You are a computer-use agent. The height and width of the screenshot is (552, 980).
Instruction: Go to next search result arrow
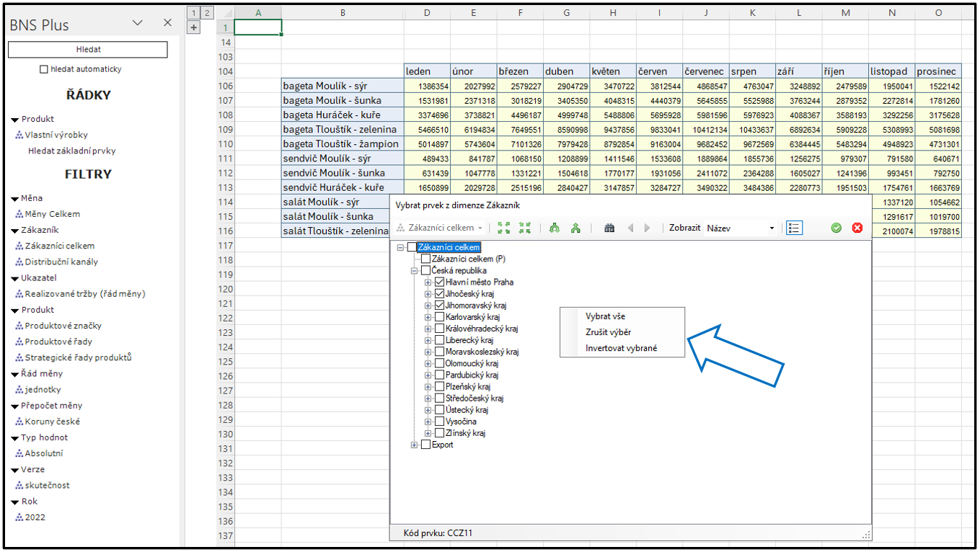pyautogui.click(x=647, y=228)
